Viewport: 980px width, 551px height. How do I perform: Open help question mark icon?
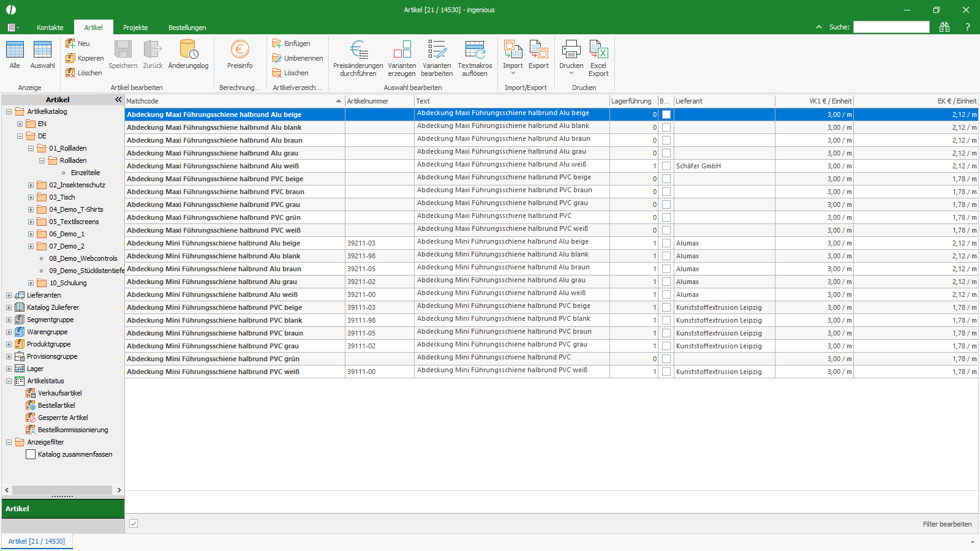(968, 27)
